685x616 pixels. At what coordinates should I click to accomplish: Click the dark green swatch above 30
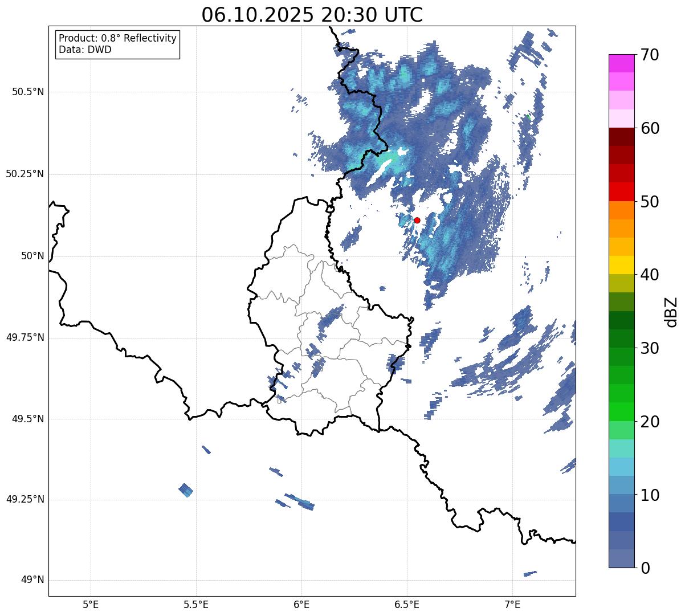621,338
